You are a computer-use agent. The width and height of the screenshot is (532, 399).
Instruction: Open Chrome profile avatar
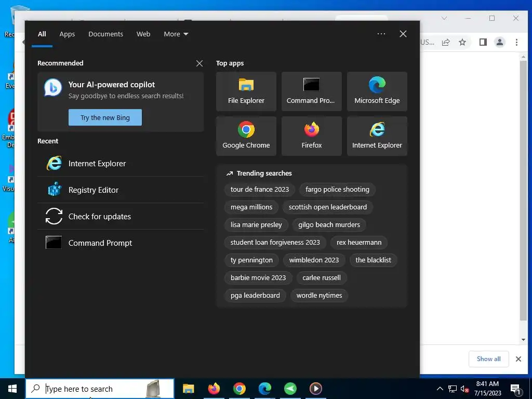point(500,42)
